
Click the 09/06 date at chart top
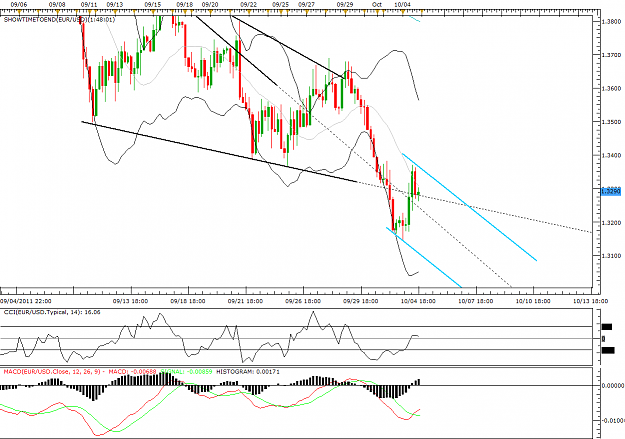coord(19,4)
